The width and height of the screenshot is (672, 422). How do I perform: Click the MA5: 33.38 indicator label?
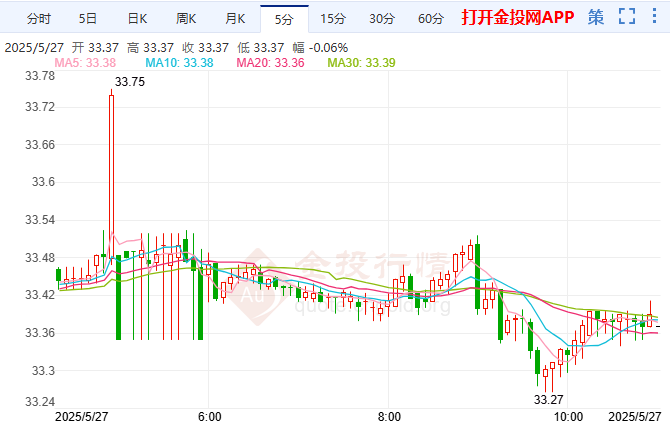(x=85, y=63)
